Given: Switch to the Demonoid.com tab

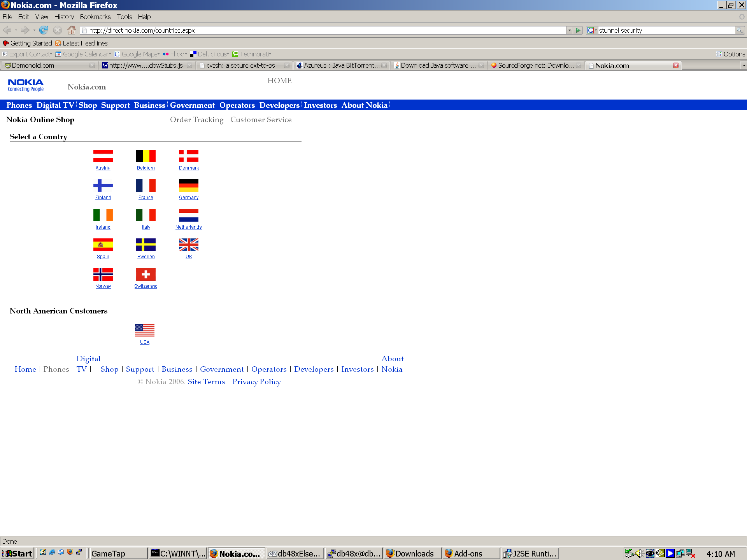Looking at the screenshot, I should pyautogui.click(x=49, y=65).
